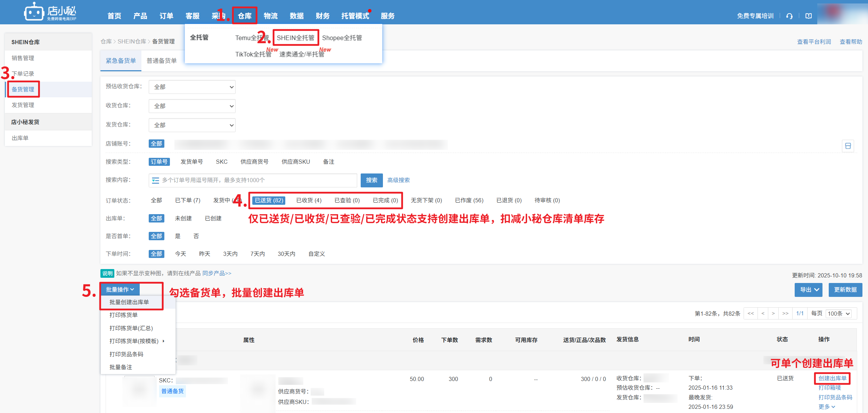
Task: Switch to the 普通备货单 tab
Action: [162, 61]
